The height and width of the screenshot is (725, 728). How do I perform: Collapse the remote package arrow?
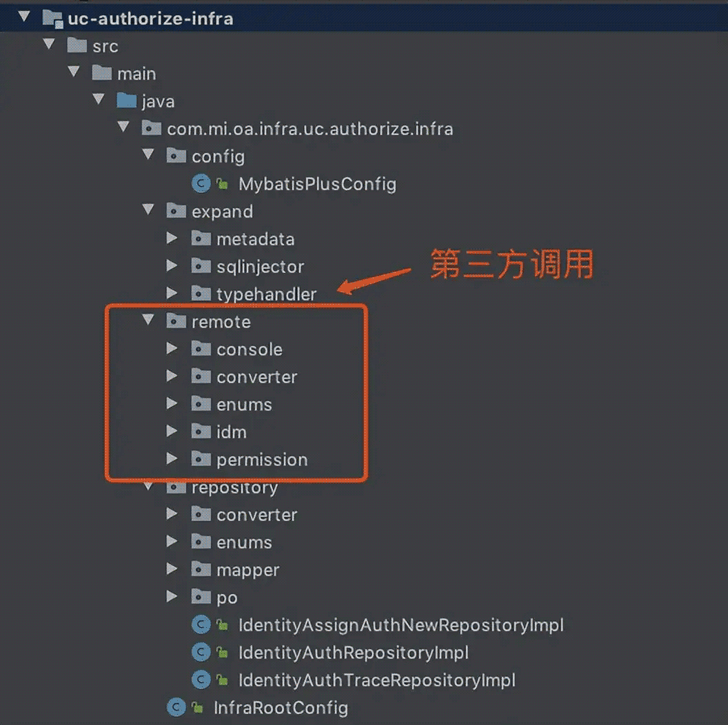click(x=148, y=319)
